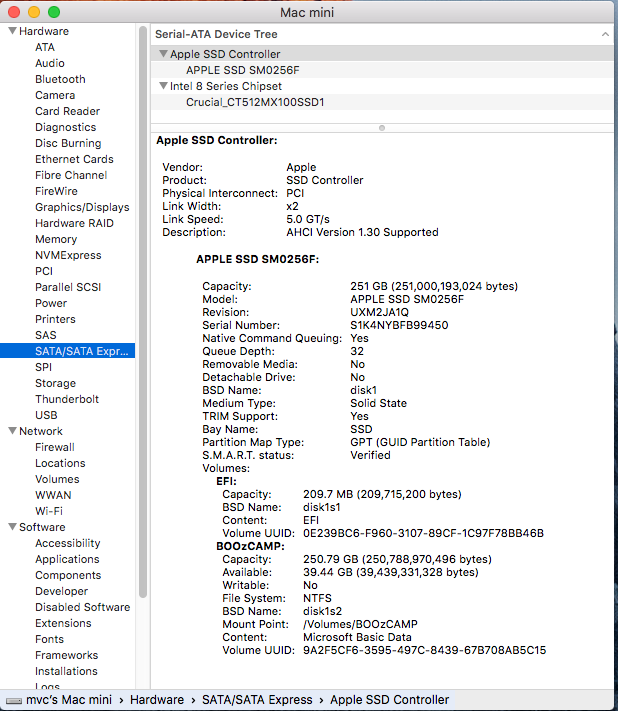Open Thunderbolt section
Viewport: 618px width, 711px height.
67,399
